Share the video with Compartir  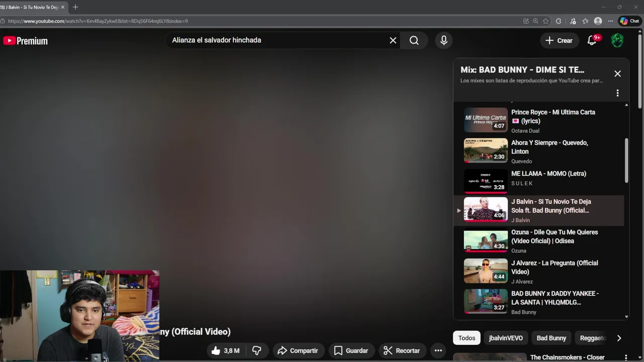click(x=298, y=350)
